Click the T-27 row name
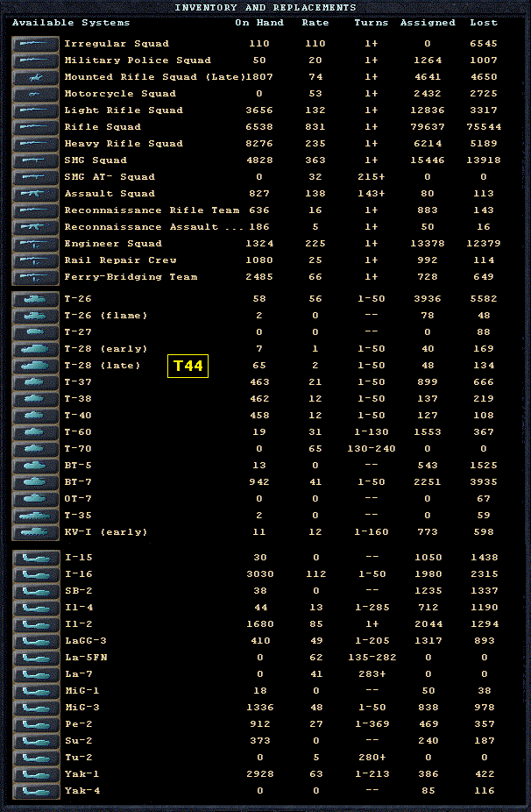The width and height of the screenshot is (531, 812). (x=78, y=332)
